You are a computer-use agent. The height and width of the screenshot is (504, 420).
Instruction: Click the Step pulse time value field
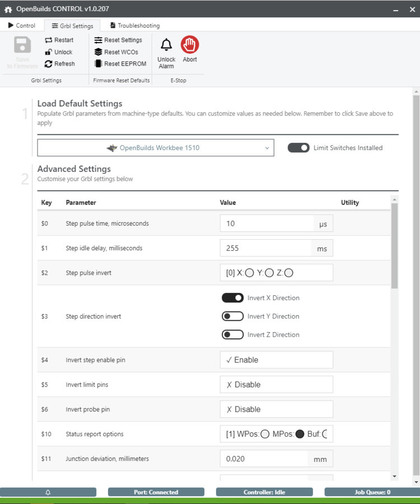click(x=266, y=223)
